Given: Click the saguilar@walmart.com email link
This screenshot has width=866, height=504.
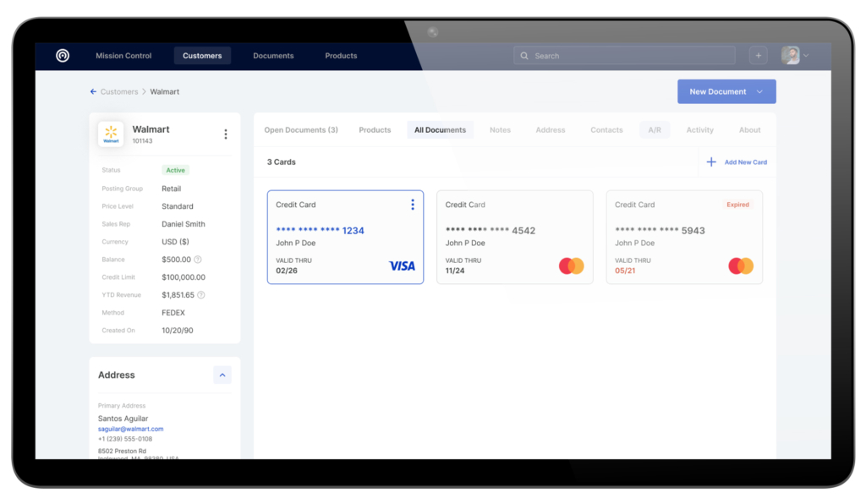Looking at the screenshot, I should [131, 429].
